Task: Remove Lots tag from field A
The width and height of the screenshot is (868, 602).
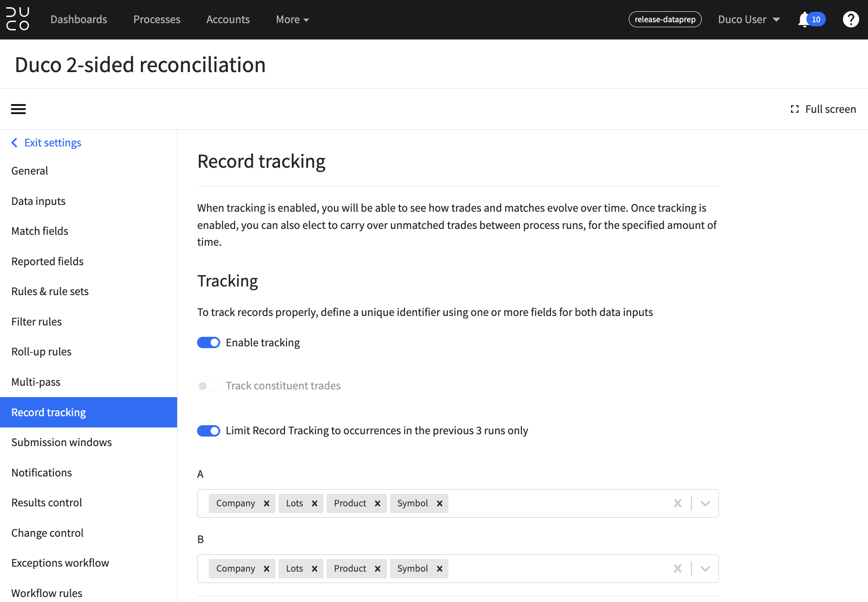Action: [x=314, y=504]
